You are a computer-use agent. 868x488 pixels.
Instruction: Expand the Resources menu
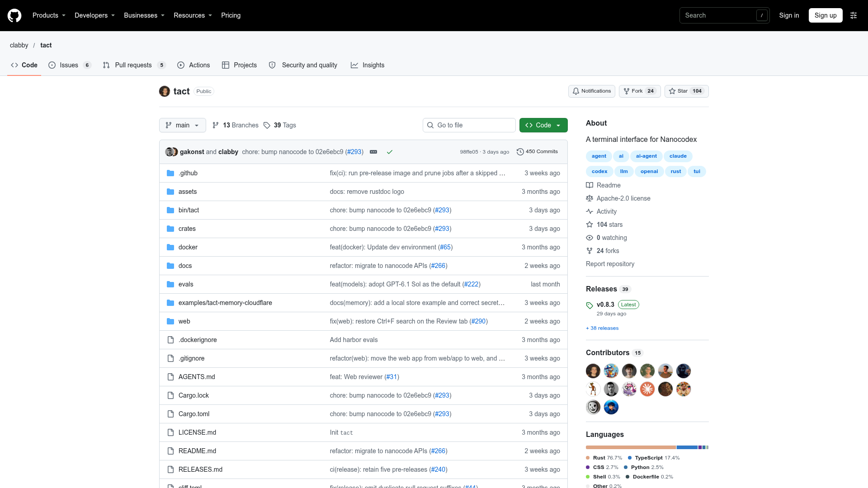[x=193, y=15]
